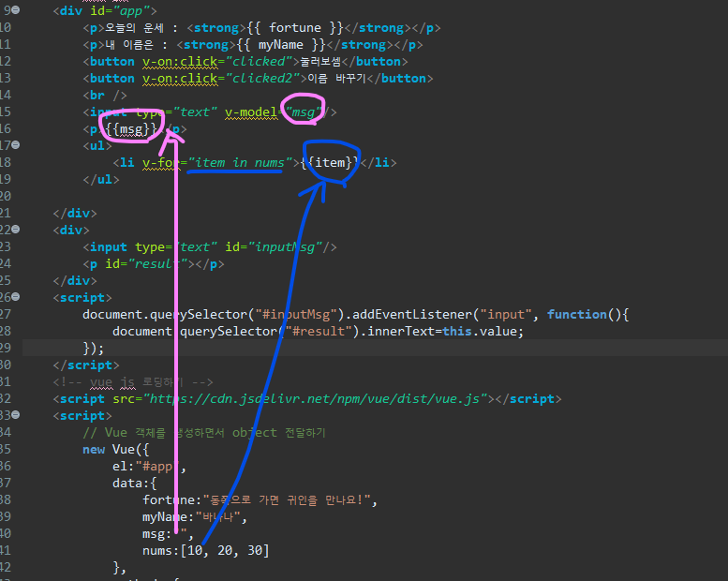Click the 눌러보셈 button label text
The height and width of the screenshot is (581, 728).
pos(320,61)
